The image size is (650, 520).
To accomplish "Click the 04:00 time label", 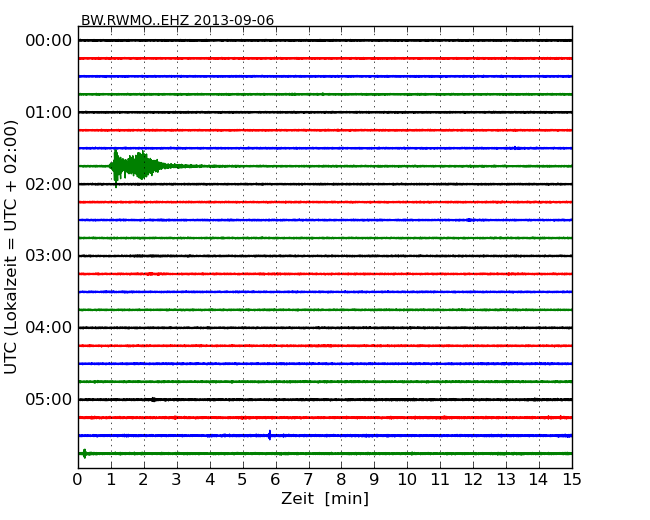I will pyautogui.click(x=49, y=327).
